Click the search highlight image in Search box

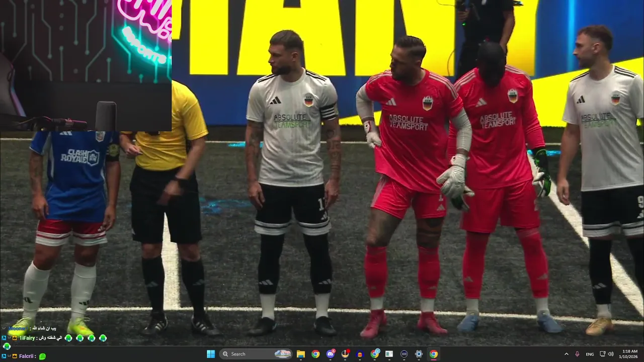[283, 354]
